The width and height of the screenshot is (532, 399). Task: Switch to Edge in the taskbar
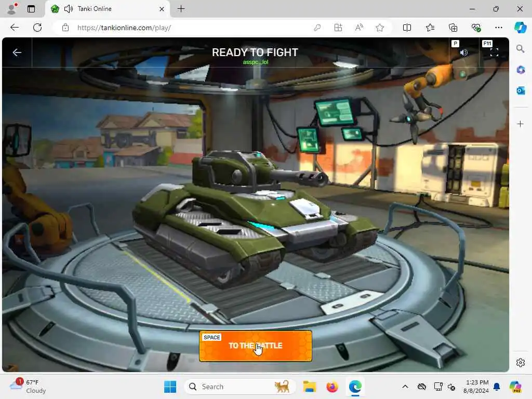point(355,387)
